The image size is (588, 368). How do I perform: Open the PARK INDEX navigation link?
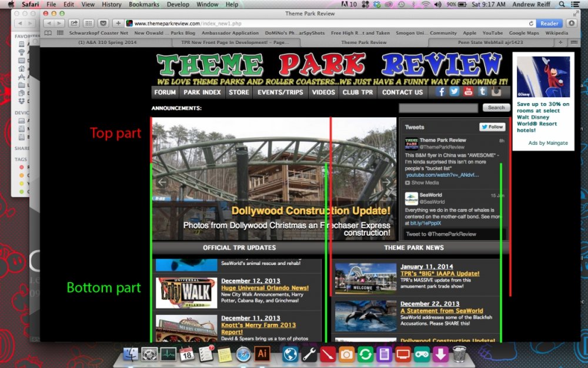202,92
